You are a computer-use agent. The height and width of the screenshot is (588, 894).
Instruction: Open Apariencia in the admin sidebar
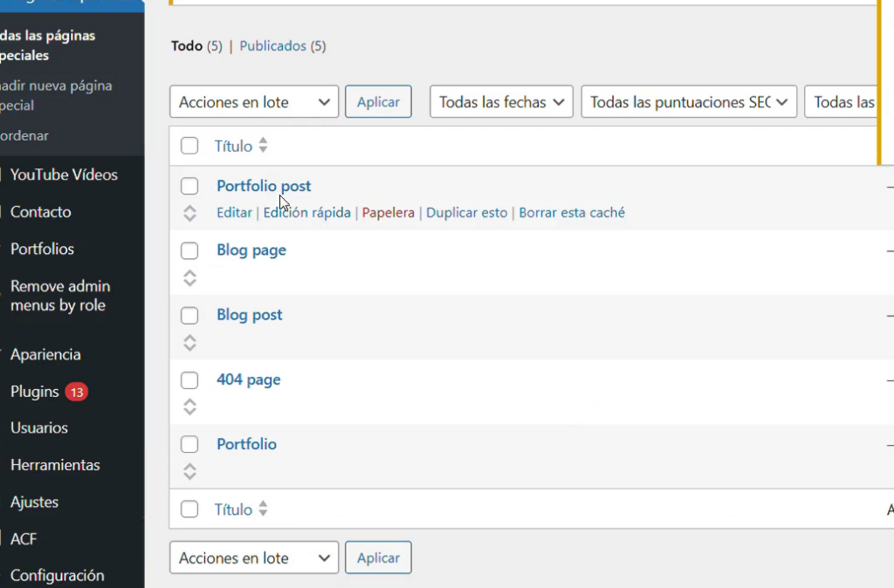(x=45, y=354)
